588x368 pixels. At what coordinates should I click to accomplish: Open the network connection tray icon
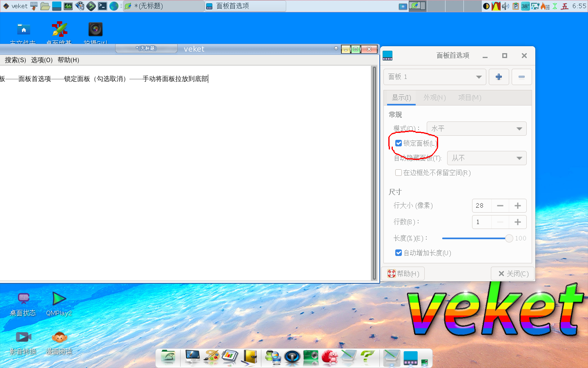tap(535, 6)
